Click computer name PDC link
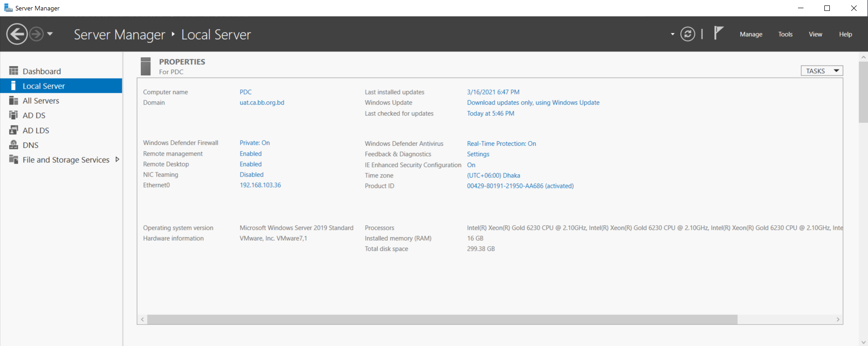 point(245,92)
